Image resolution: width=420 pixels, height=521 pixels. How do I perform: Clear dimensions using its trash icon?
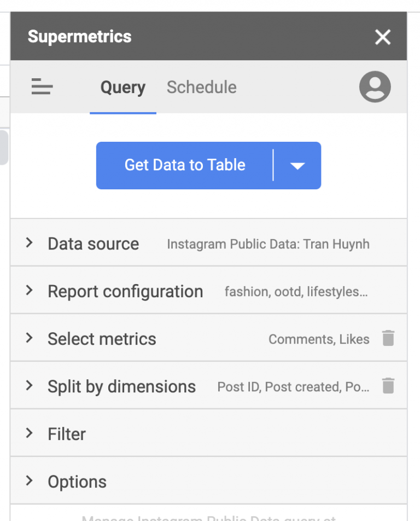click(388, 386)
